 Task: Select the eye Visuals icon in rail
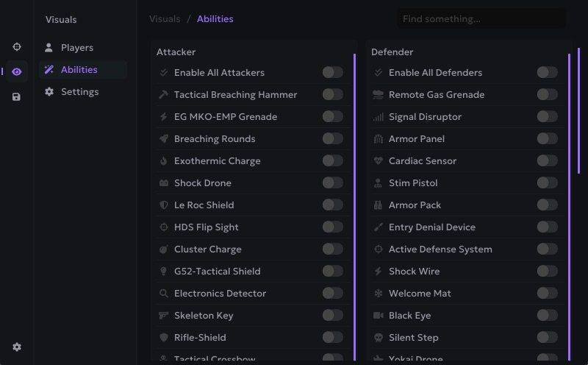point(17,71)
